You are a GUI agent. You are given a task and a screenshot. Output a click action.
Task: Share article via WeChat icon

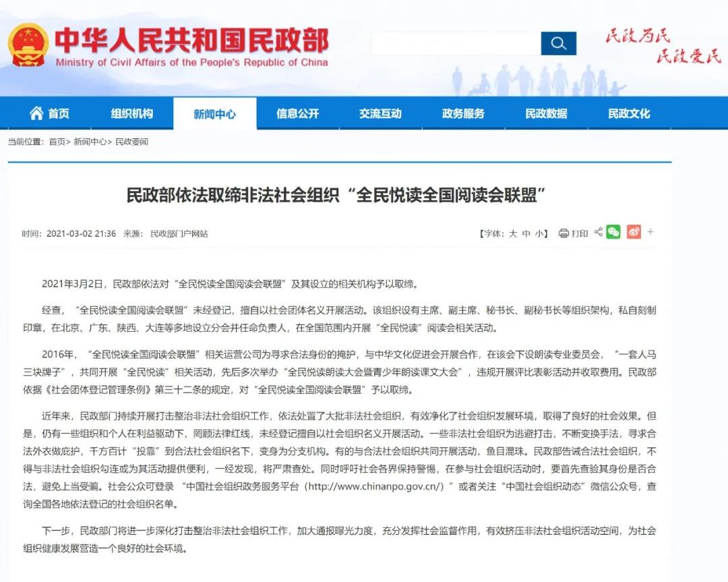(x=613, y=233)
